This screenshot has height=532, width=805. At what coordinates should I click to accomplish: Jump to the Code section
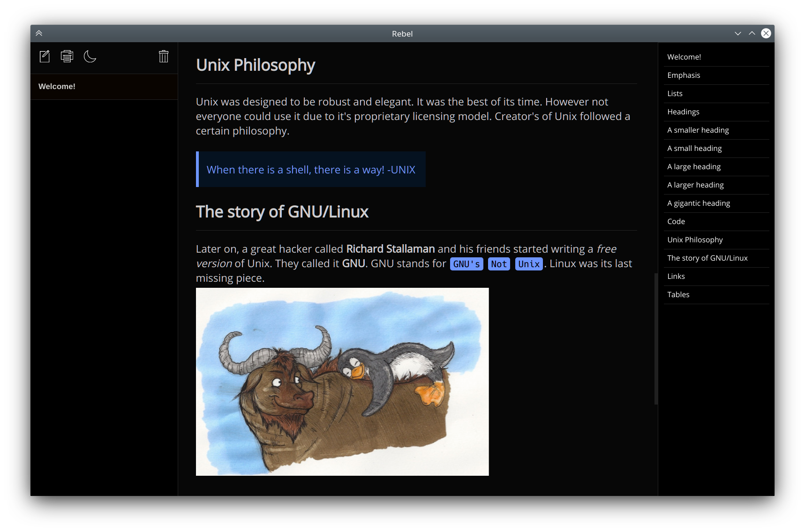(716, 222)
